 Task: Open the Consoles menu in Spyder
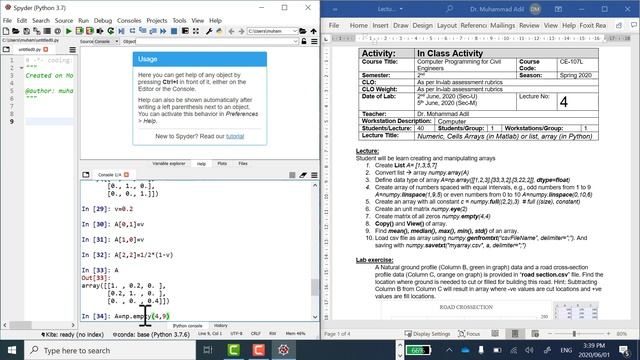[x=129, y=20]
